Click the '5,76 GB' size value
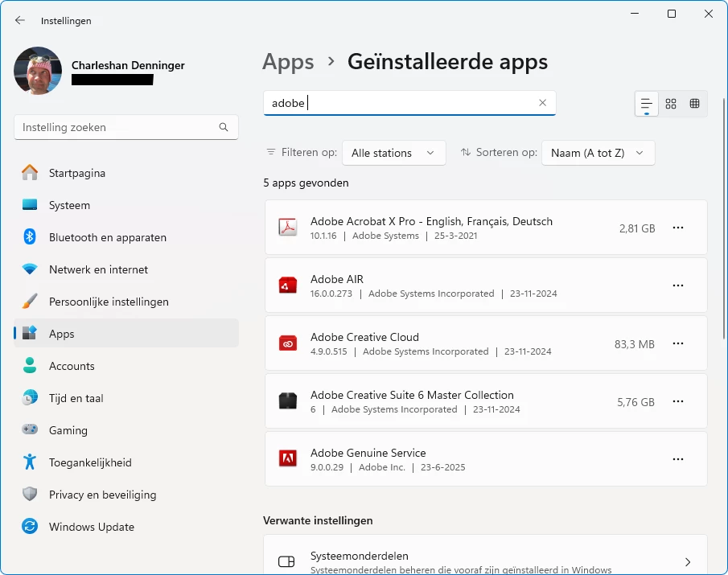Viewport: 728px width, 575px height. point(635,402)
